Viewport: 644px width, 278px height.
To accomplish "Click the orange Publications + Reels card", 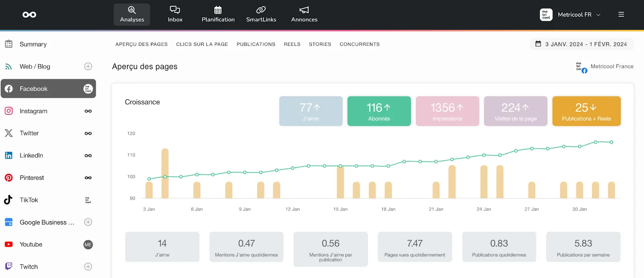I will [x=586, y=111].
